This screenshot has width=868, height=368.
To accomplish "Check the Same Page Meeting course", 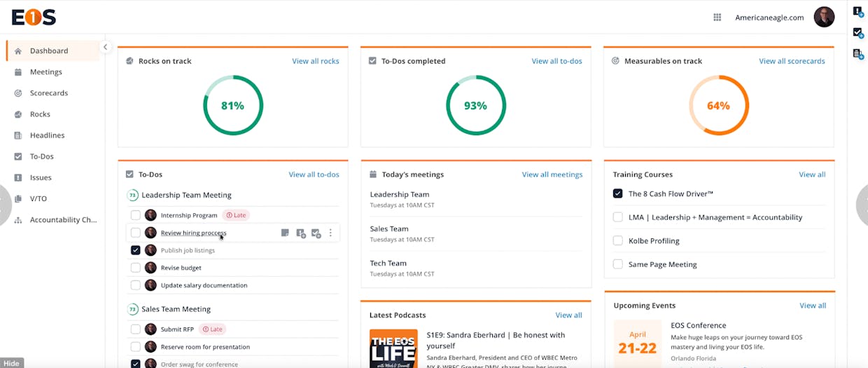I will [x=618, y=264].
